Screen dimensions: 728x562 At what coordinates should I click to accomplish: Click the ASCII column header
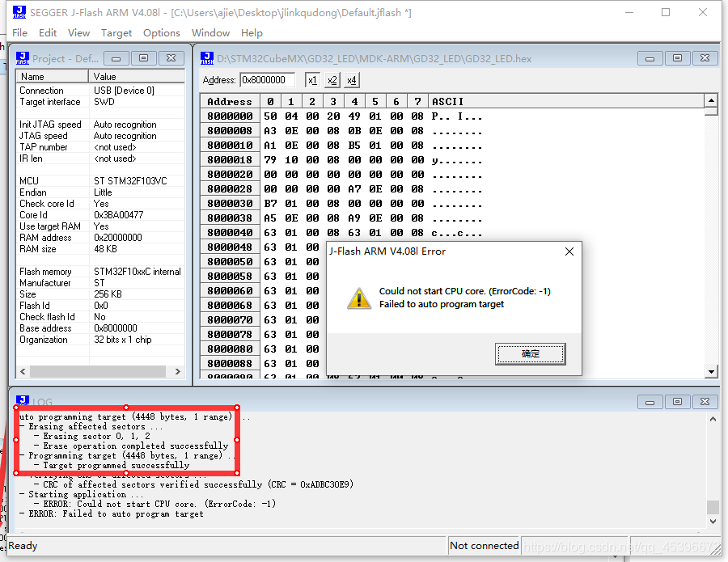tap(566, 102)
